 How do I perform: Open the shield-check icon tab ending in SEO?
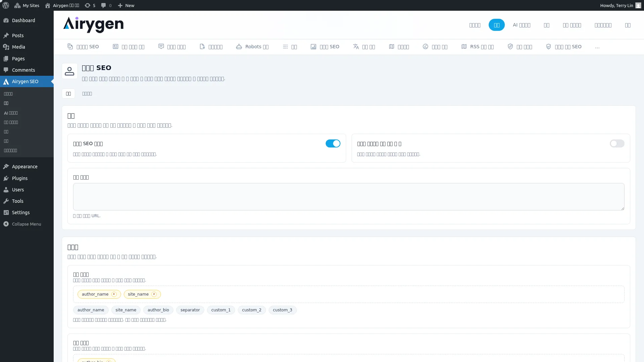pos(564,47)
